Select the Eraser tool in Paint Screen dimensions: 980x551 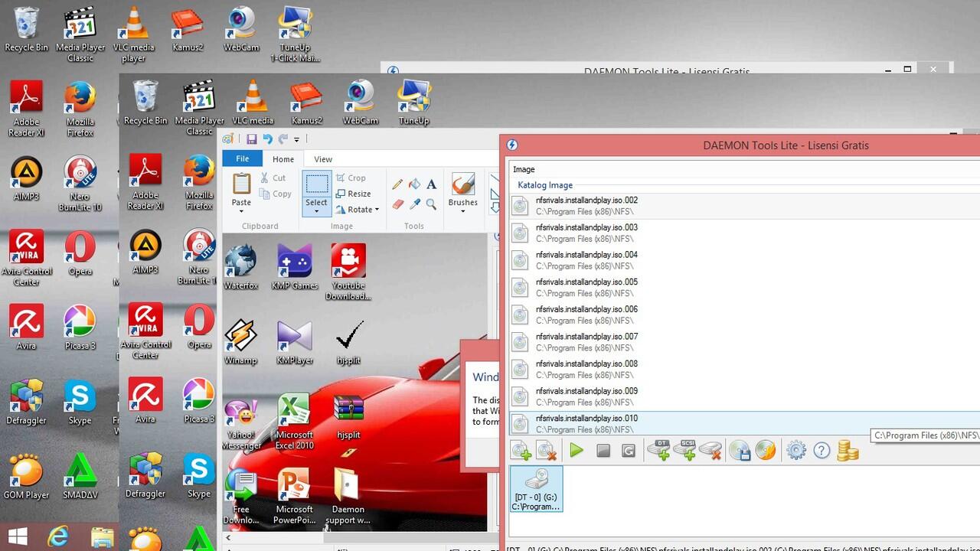point(397,204)
